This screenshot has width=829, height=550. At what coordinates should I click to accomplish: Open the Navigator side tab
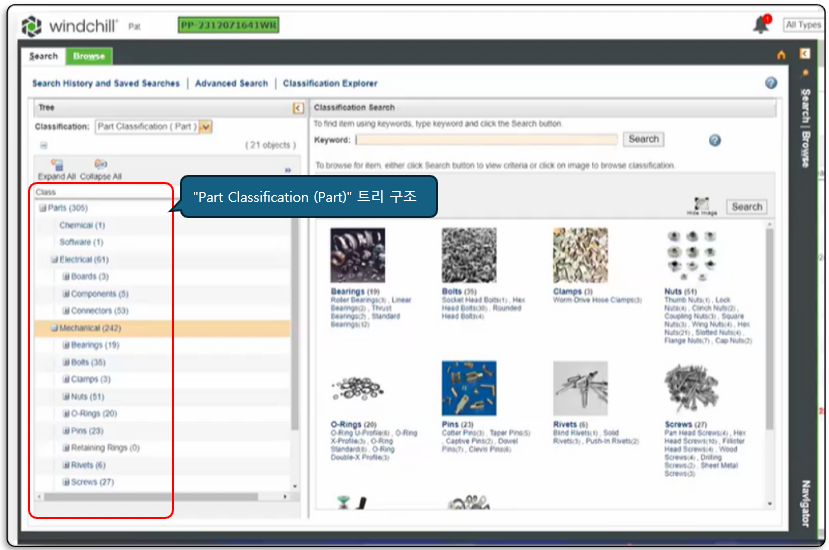[805, 503]
